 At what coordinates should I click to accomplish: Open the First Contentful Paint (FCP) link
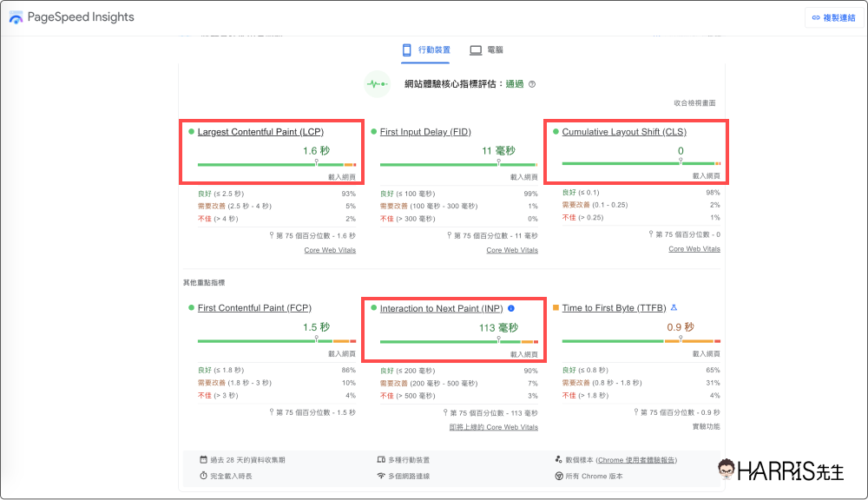254,308
